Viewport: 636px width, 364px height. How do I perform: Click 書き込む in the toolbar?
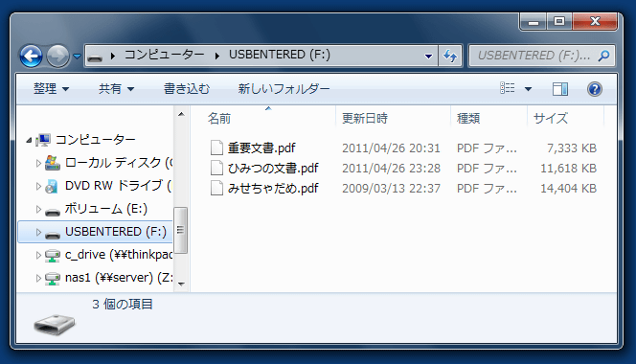pyautogui.click(x=187, y=88)
